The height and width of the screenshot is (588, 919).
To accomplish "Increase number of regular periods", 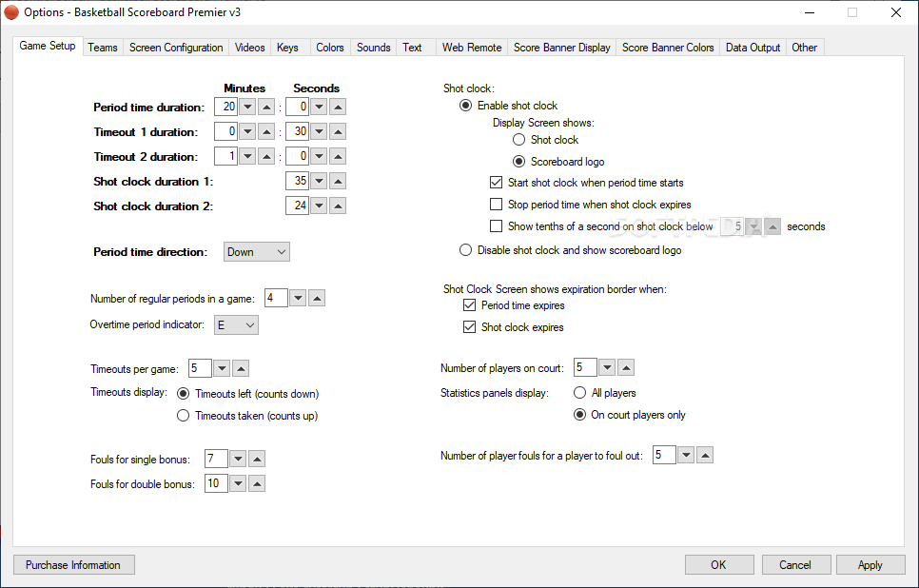I will click(317, 298).
